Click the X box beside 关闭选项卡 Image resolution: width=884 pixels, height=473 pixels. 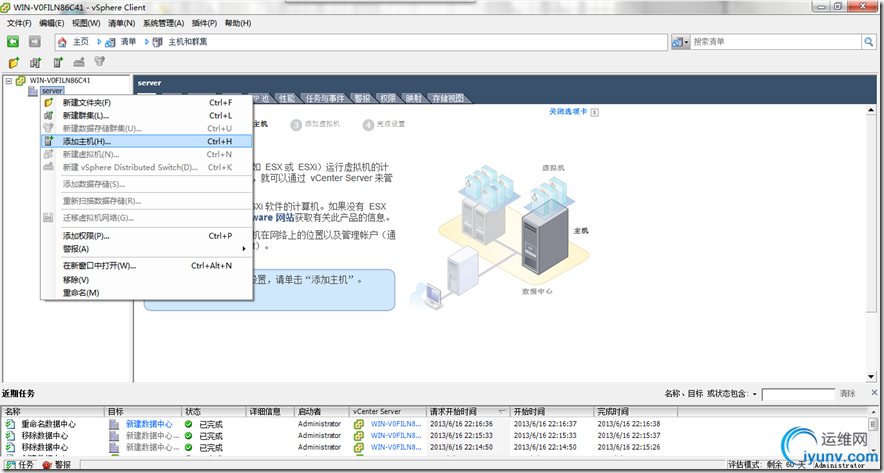[x=594, y=112]
